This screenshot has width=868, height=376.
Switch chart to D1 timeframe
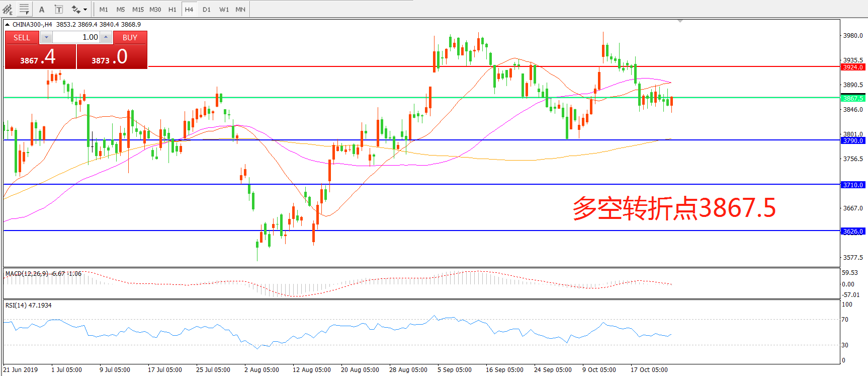(207, 9)
